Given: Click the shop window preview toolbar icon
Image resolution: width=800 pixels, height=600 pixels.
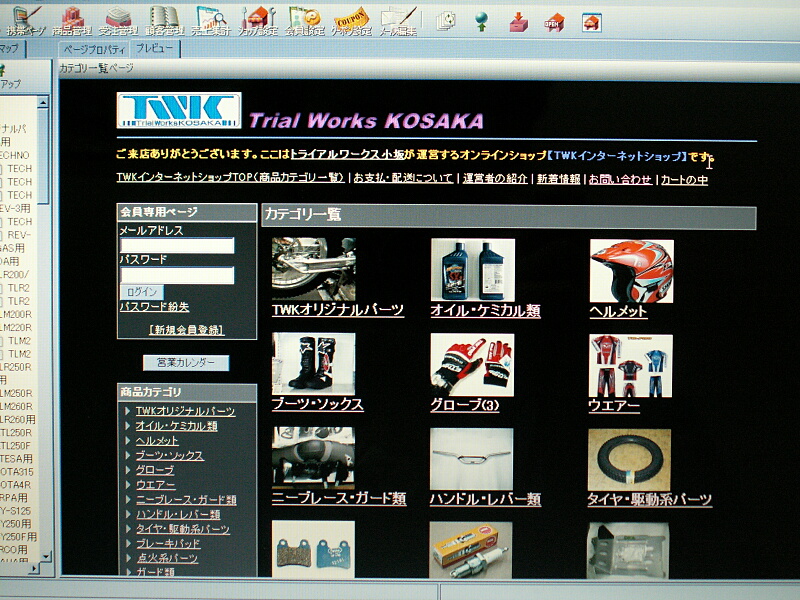Looking at the screenshot, I should pyautogui.click(x=591, y=23).
